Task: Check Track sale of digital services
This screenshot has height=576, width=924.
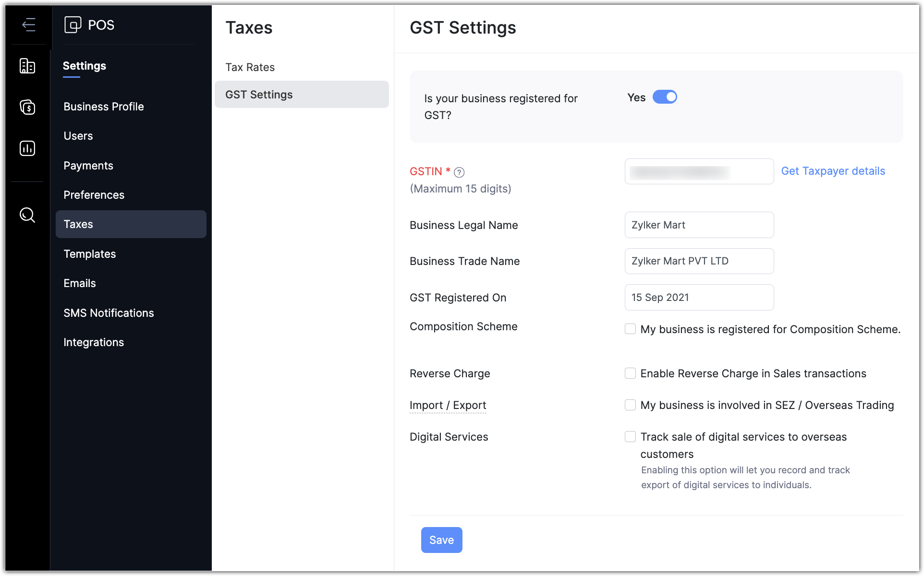Action: [630, 437]
